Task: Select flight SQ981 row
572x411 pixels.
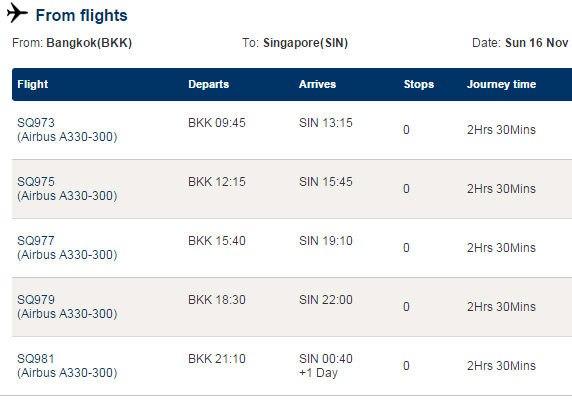Action: click(x=292, y=366)
